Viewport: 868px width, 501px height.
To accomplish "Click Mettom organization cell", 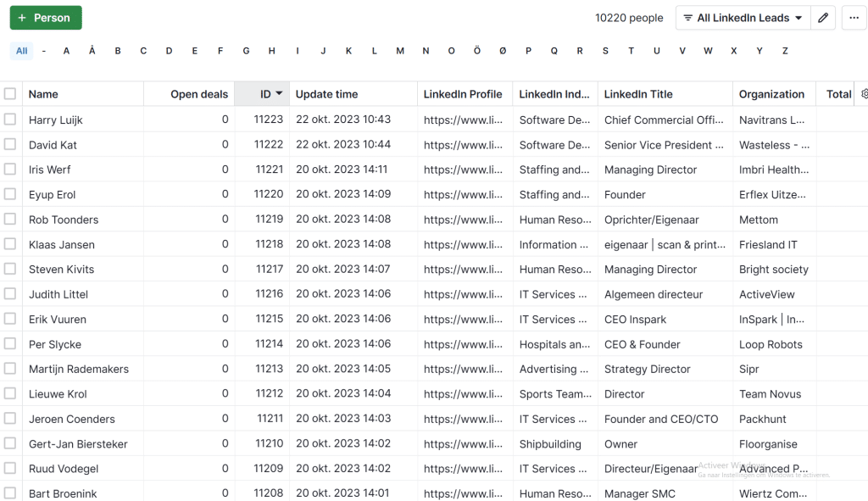I will pos(759,220).
